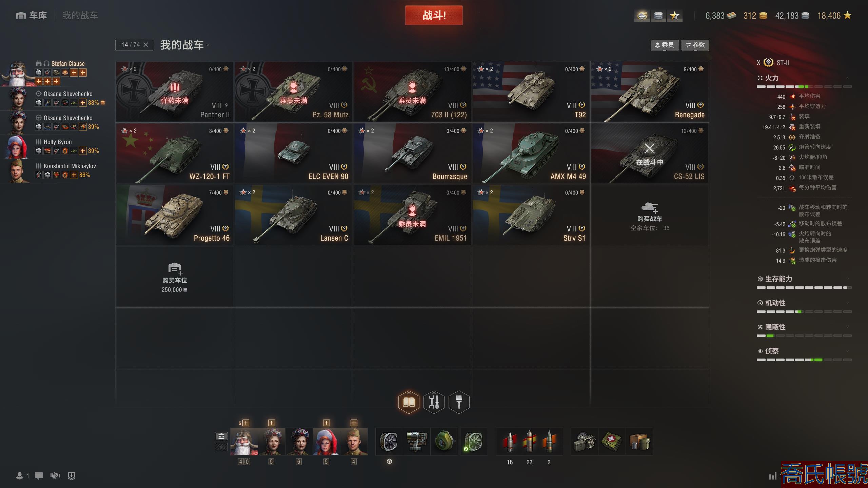Toggle the 乘员 crew panel button
This screenshot has height=488, width=868.
click(664, 45)
